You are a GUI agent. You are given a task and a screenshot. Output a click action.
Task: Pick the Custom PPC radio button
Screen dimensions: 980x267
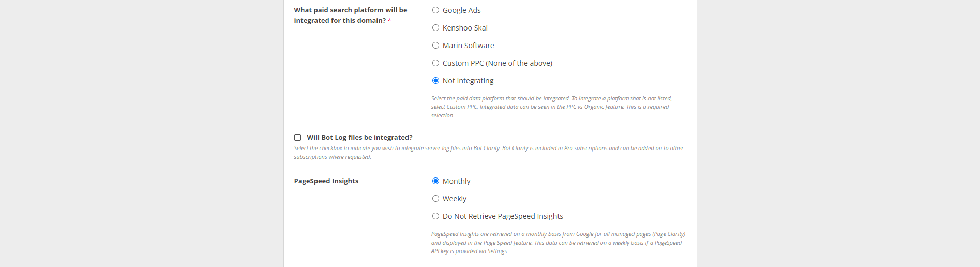pyautogui.click(x=435, y=63)
